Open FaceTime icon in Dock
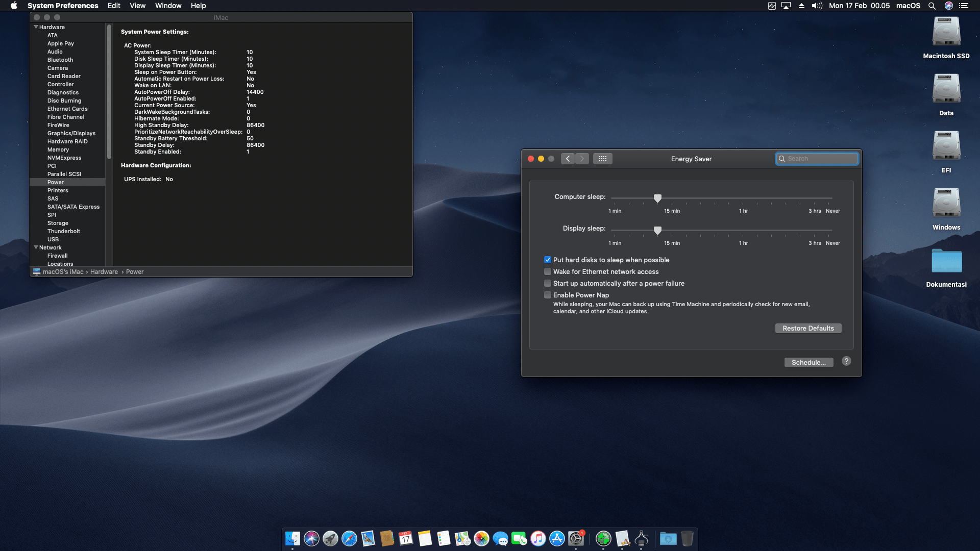 (519, 538)
